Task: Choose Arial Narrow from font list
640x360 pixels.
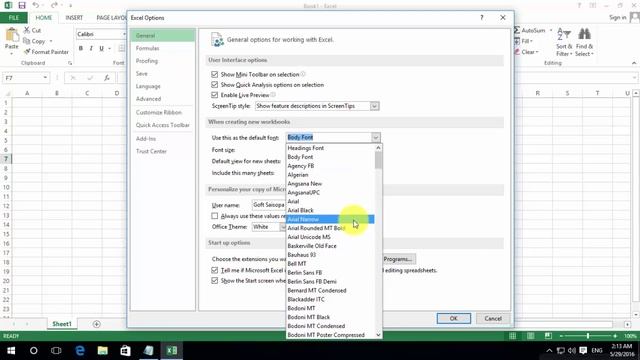Action: click(x=330, y=219)
